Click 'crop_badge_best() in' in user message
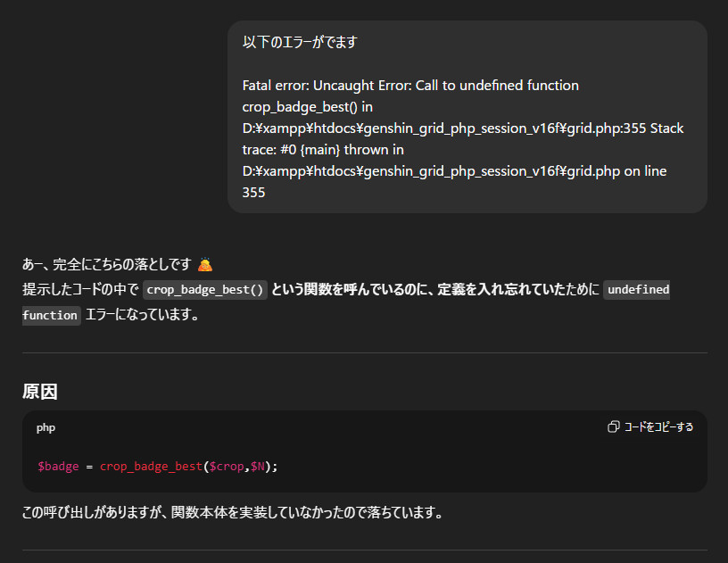This screenshot has width=728, height=563. click(x=308, y=107)
